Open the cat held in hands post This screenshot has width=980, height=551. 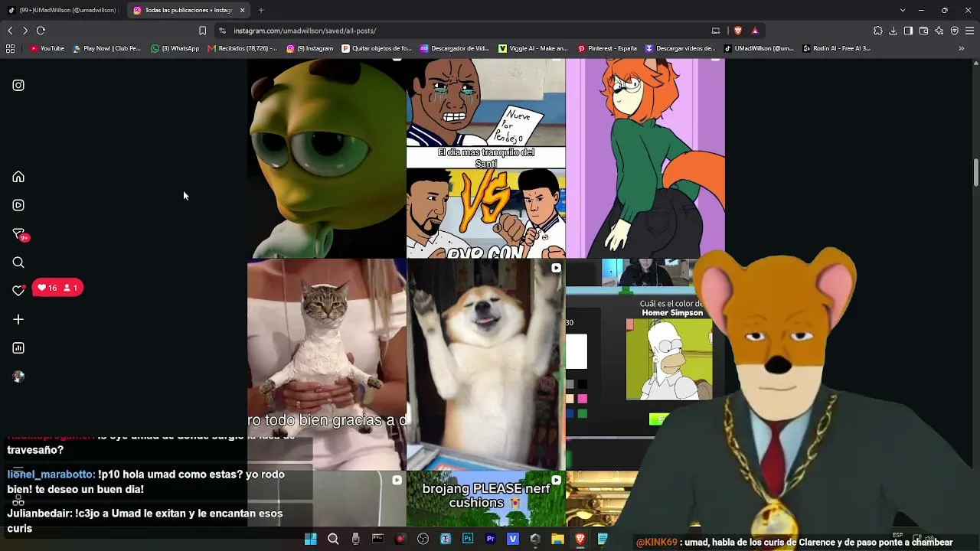(327, 364)
